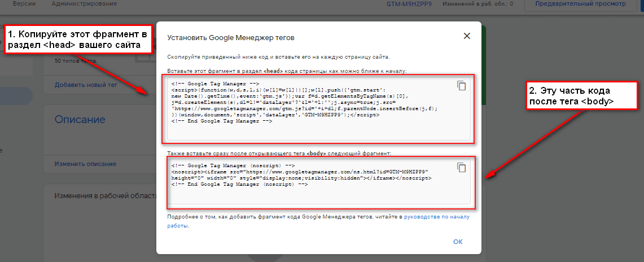The image size is (644, 262).
Task: Click the Изменений в раб. обл.: 0 counter
Action: point(477,4)
